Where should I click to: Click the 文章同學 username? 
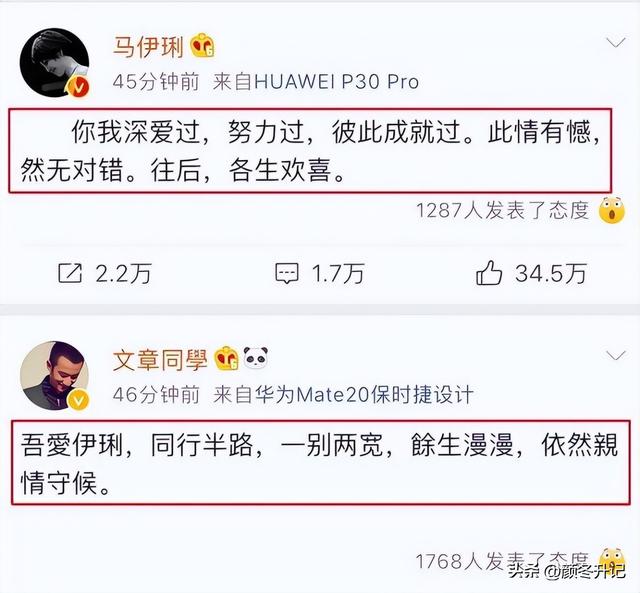[160, 360]
